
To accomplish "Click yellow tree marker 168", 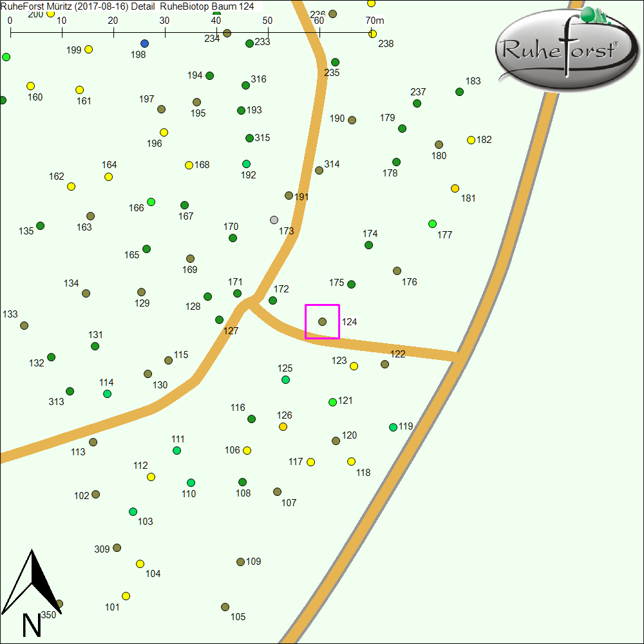I will pos(189,165).
